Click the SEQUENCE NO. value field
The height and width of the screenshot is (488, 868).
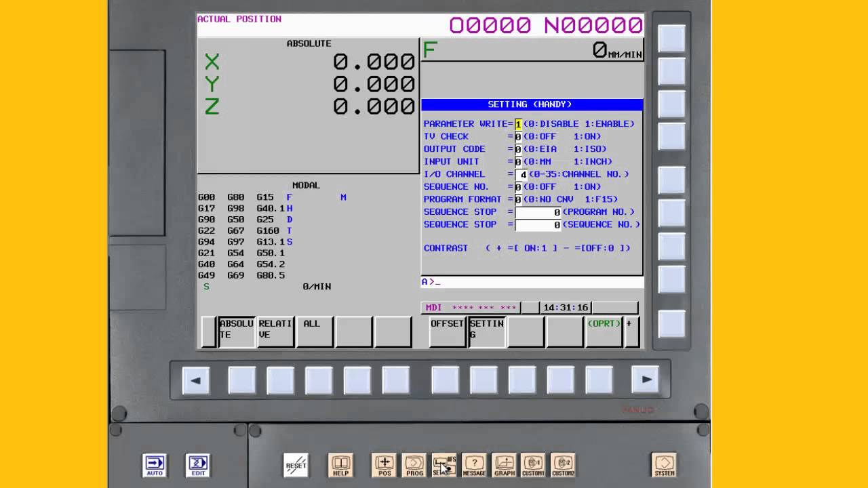coord(518,187)
